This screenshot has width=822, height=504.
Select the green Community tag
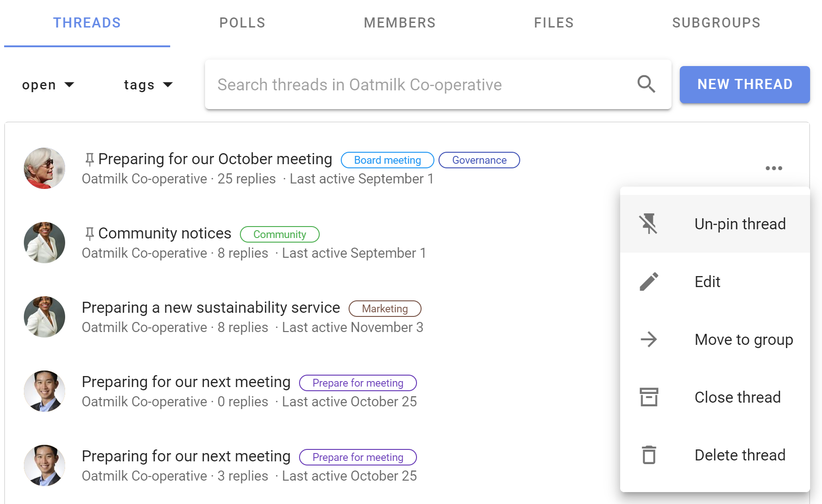click(x=279, y=234)
